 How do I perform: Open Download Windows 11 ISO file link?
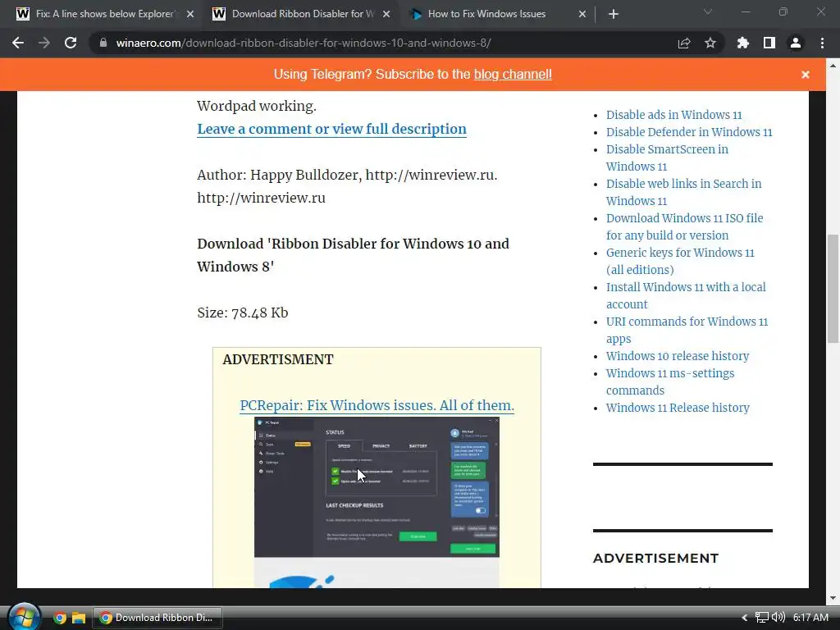[x=685, y=226]
